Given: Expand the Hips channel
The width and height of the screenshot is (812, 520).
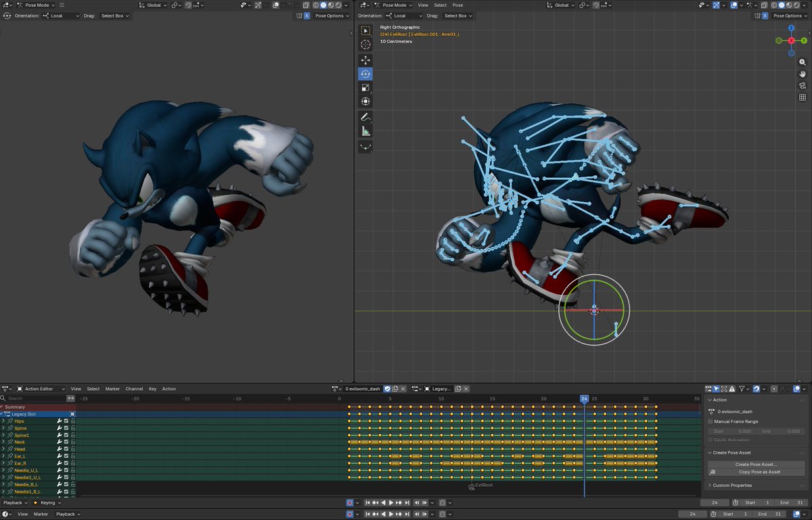Looking at the screenshot, I should (3, 421).
